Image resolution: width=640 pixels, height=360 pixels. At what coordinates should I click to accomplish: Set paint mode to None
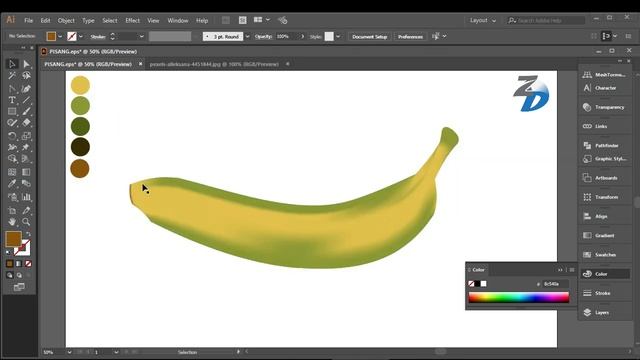pos(28,264)
